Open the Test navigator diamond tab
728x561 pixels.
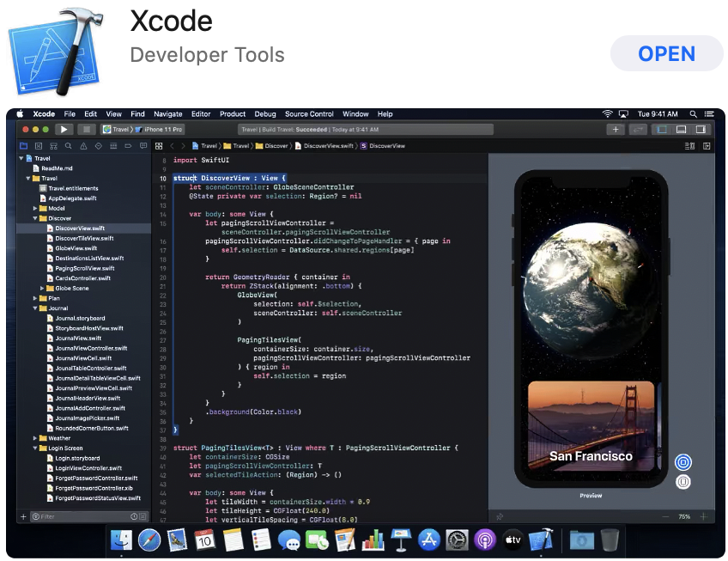coord(99,146)
